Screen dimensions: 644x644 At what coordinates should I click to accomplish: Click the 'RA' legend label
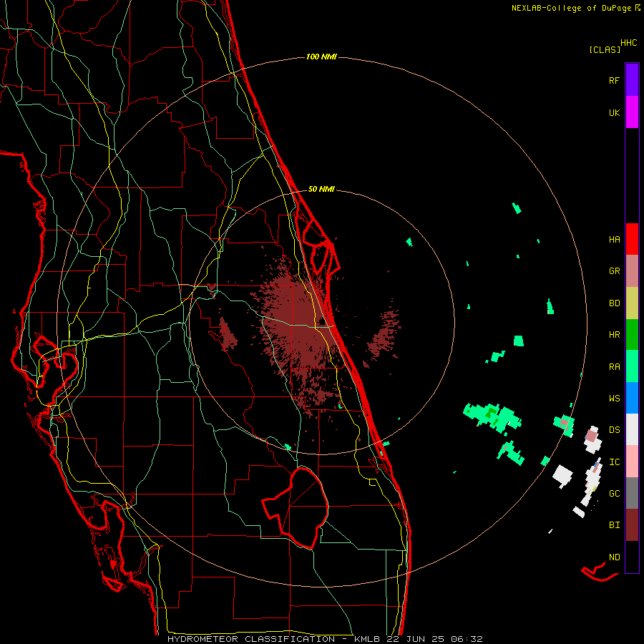coord(614,367)
